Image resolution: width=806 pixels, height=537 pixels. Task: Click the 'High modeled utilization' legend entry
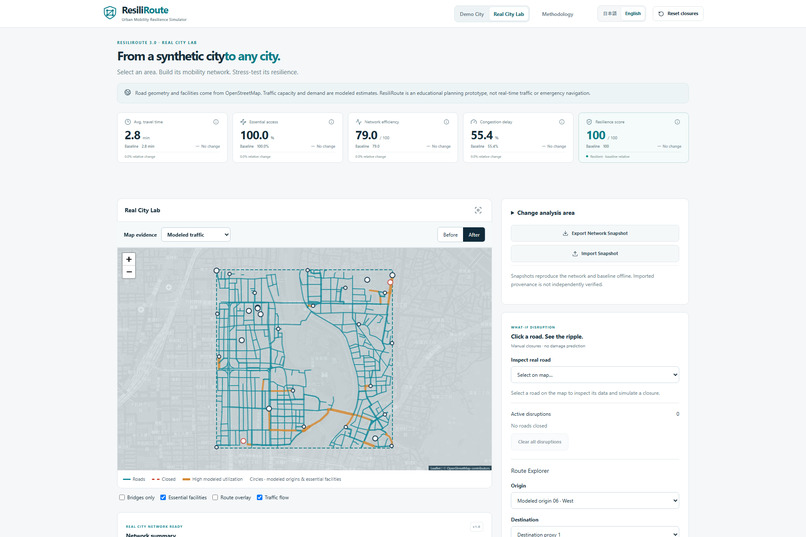tap(213, 479)
